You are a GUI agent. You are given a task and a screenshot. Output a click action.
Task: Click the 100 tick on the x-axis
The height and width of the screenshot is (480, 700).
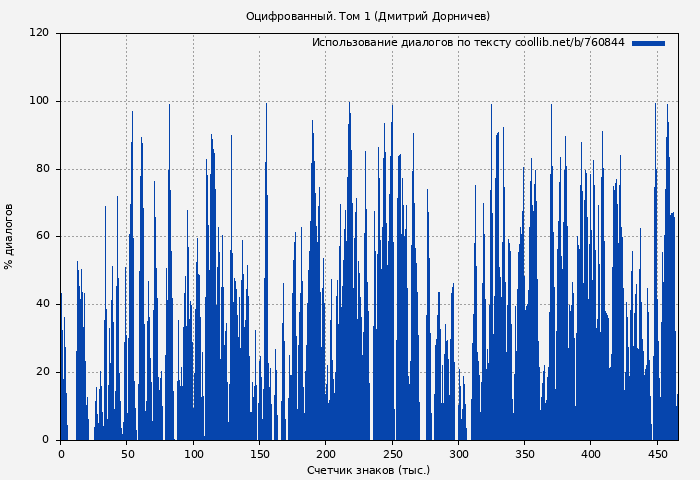tap(193, 454)
